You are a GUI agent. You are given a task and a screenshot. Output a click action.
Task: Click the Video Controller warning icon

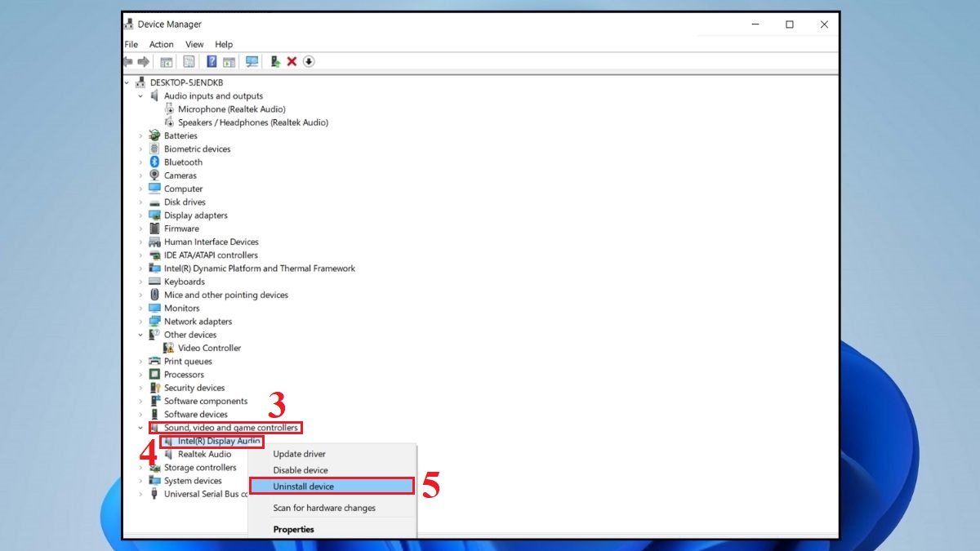click(169, 348)
